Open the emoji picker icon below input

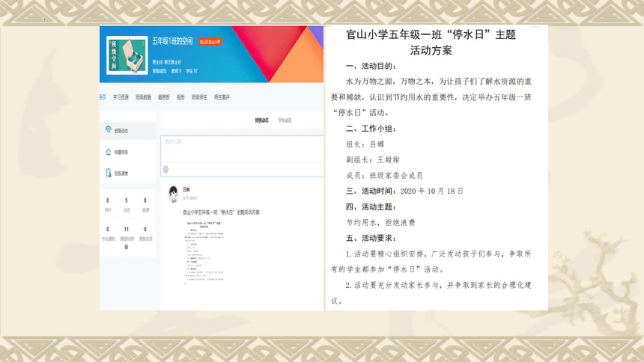click(x=166, y=169)
